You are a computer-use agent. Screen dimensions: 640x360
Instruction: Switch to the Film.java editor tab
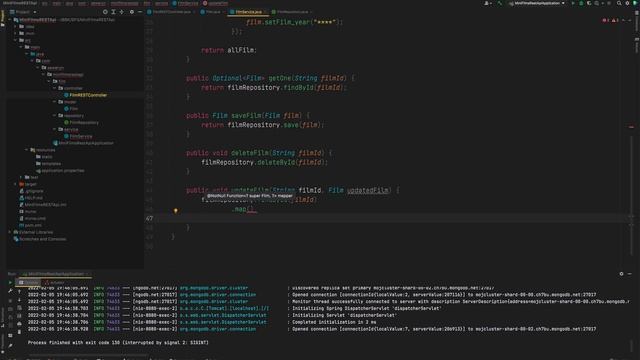211,12
